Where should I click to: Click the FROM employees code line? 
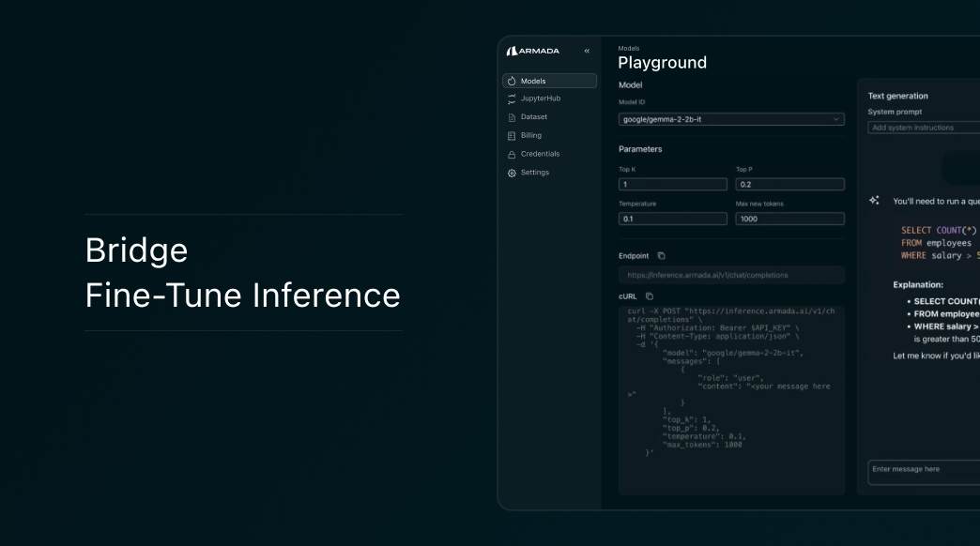coord(936,243)
